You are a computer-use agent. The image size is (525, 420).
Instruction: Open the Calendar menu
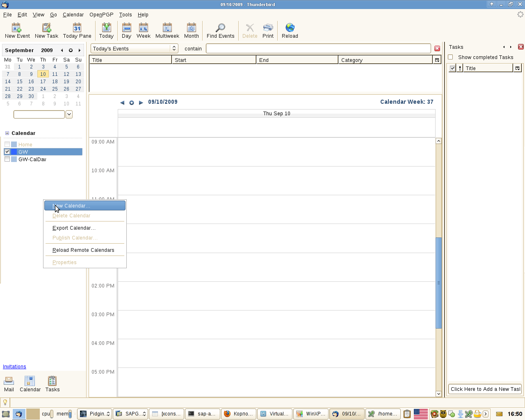click(73, 14)
